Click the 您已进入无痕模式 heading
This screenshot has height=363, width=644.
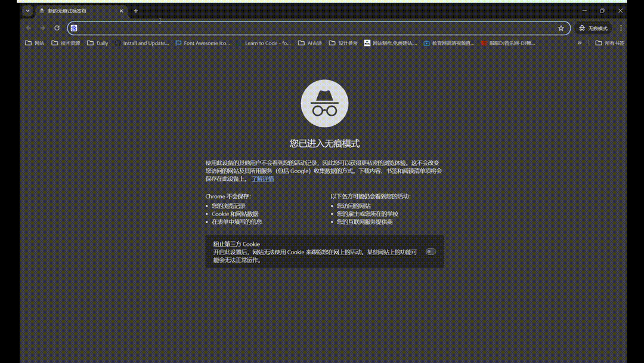pyautogui.click(x=324, y=143)
